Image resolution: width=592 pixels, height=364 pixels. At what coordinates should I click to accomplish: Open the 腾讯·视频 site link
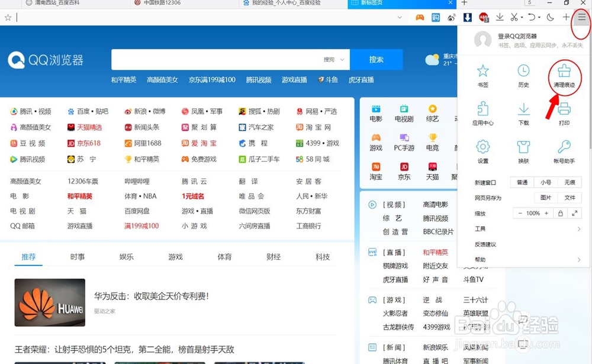[31, 111]
